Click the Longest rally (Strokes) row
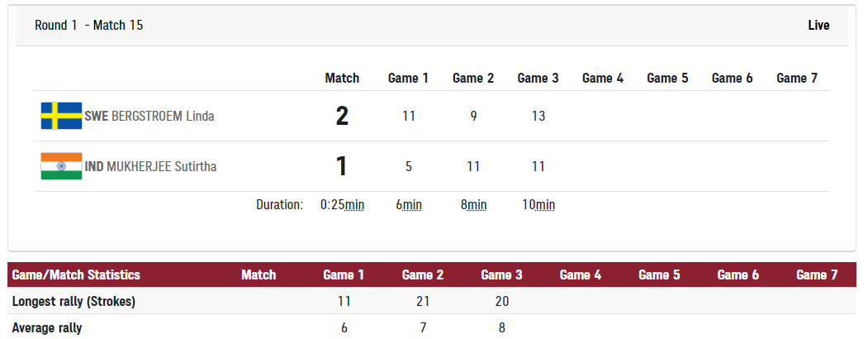The width and height of the screenshot is (868, 339). 432,301
